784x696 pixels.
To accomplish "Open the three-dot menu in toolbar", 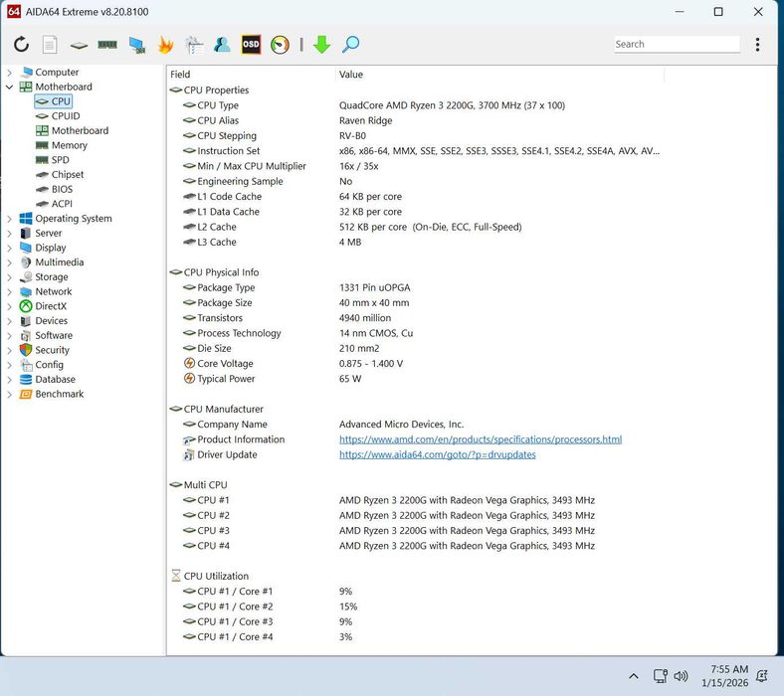I will pos(757,45).
